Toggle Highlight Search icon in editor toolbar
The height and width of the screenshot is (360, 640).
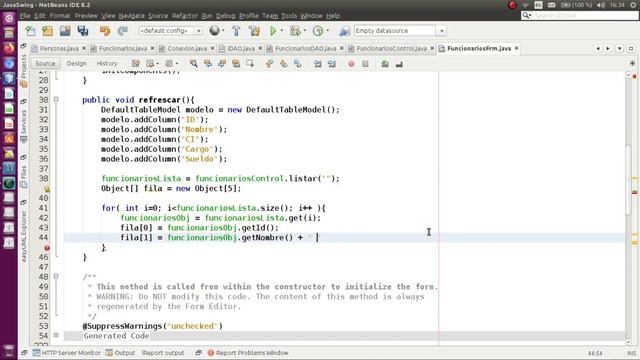tap(236, 64)
